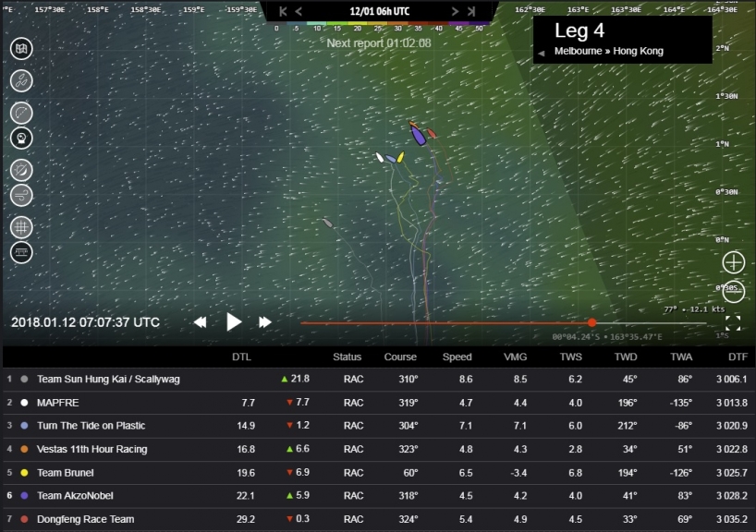The image size is (756, 532).
Task: Click the 2018.01.12 07:07:37 UTC timestamp
Action: click(x=85, y=322)
